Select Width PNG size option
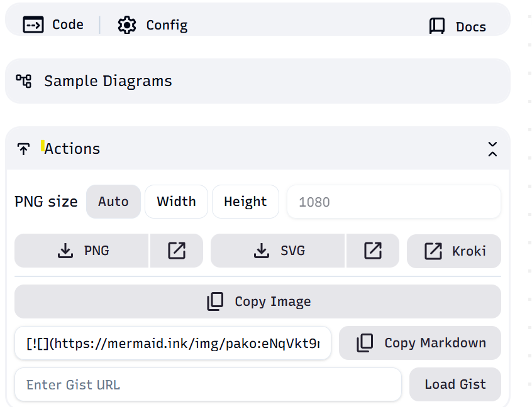 tap(176, 202)
